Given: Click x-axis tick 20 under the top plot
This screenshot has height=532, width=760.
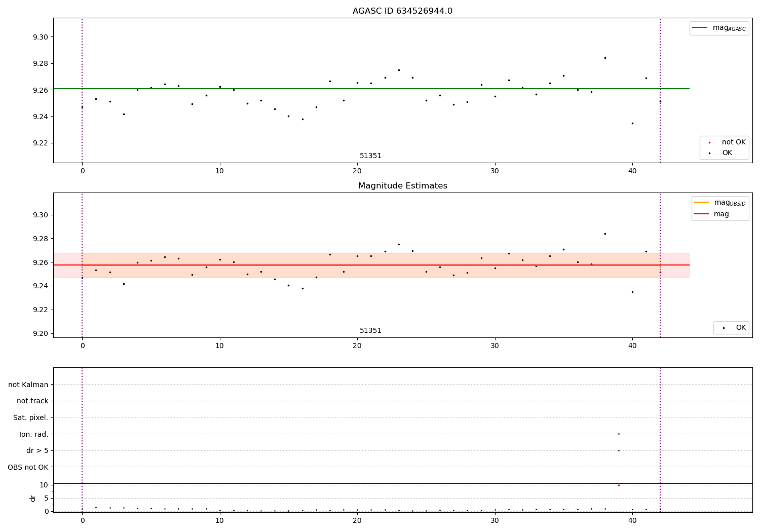Looking at the screenshot, I should 357,171.
